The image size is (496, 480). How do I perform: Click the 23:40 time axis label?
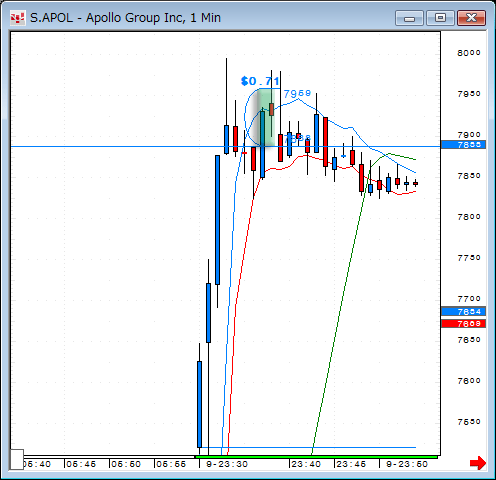tap(306, 464)
